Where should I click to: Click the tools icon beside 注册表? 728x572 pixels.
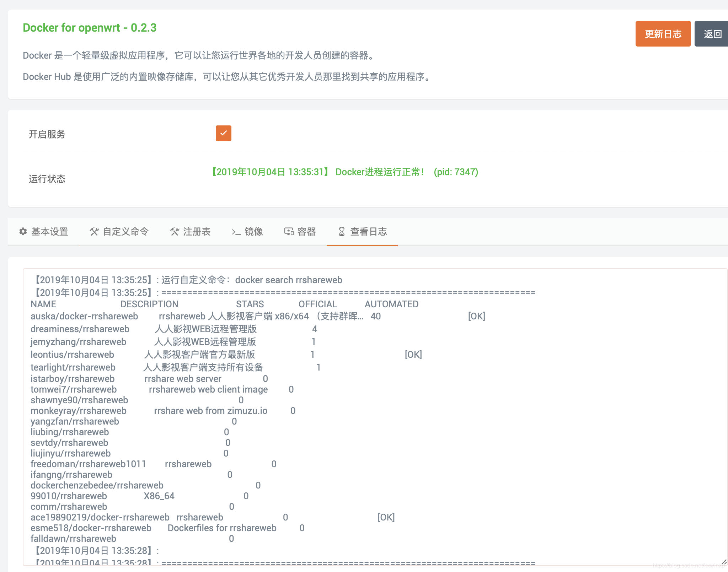click(175, 232)
